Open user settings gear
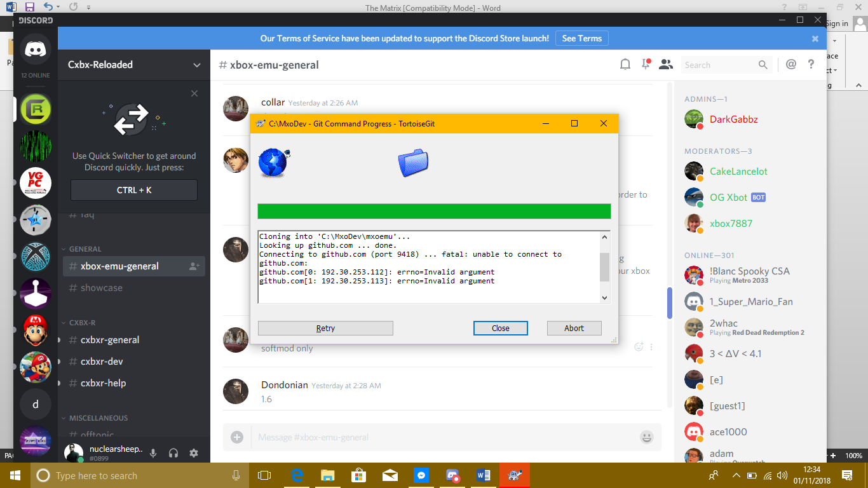The height and width of the screenshot is (488, 868). [x=194, y=453]
